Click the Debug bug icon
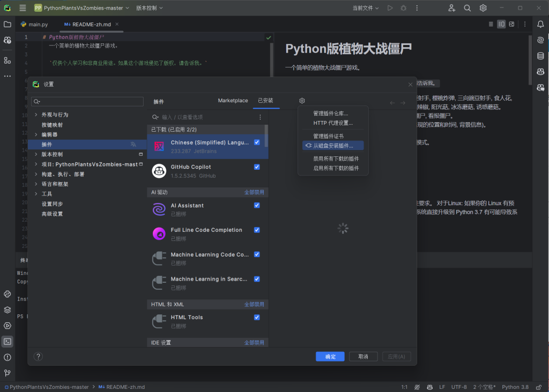The width and height of the screenshot is (549, 392). [x=403, y=8]
